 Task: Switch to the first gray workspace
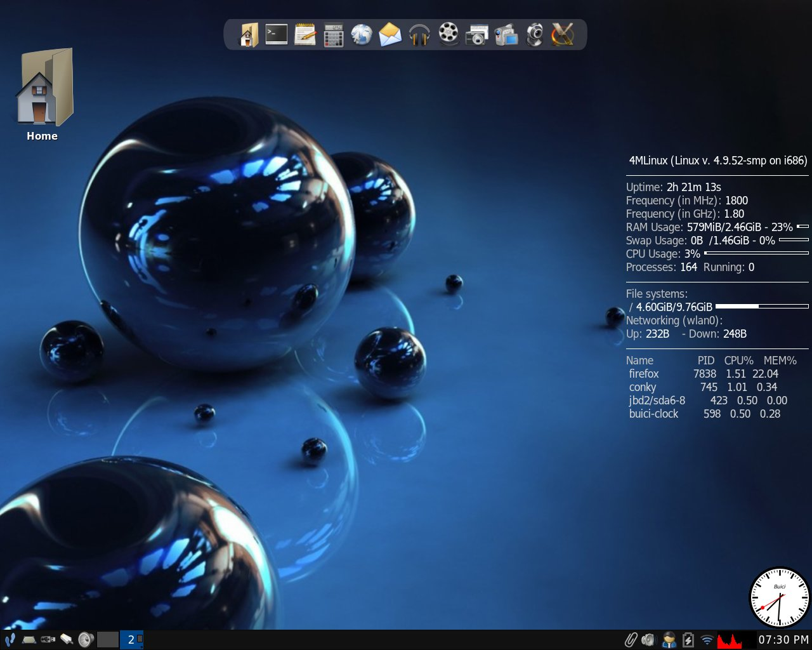[x=108, y=639]
